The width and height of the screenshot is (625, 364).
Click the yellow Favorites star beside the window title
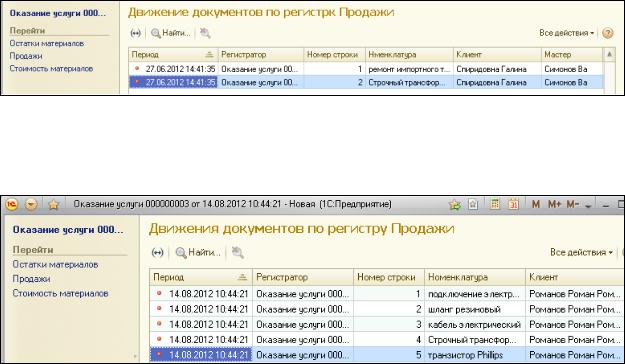(x=53, y=205)
